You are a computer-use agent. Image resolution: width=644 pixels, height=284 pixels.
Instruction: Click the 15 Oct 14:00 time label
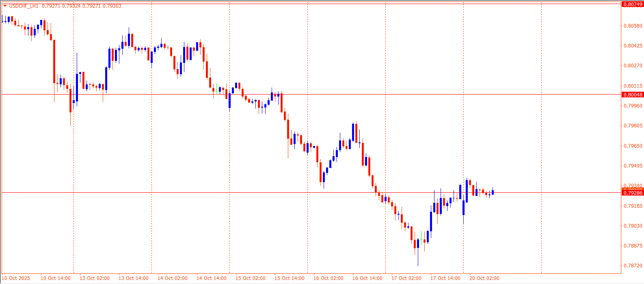click(x=289, y=278)
